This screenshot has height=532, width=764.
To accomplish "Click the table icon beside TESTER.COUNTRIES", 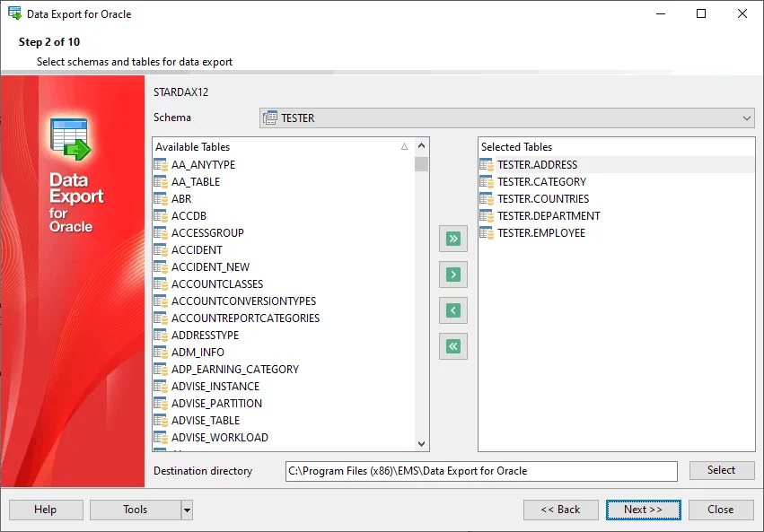I will click(487, 199).
